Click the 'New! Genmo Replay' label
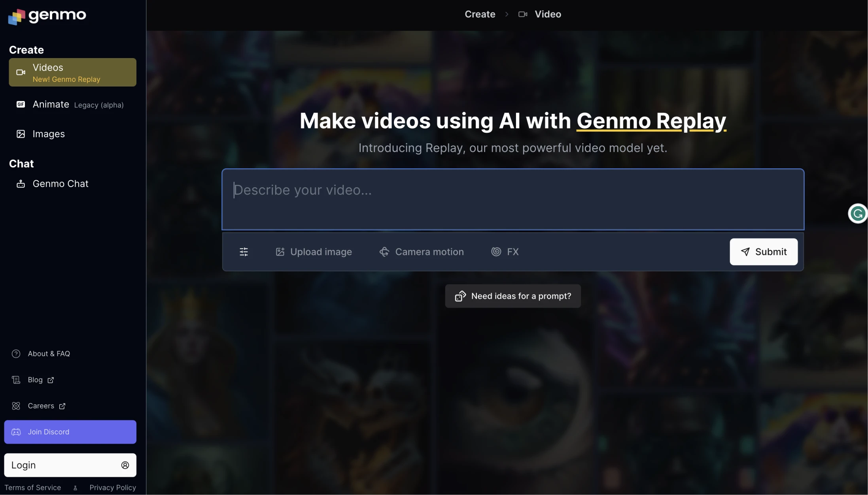This screenshot has width=868, height=495. click(x=66, y=79)
